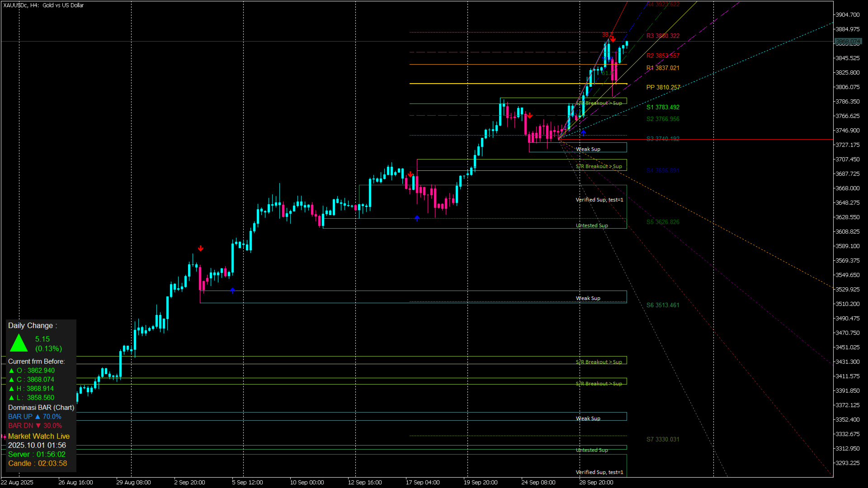The image size is (868, 488).
Task: Click the S7 3330.031 support label
Action: pyautogui.click(x=663, y=439)
